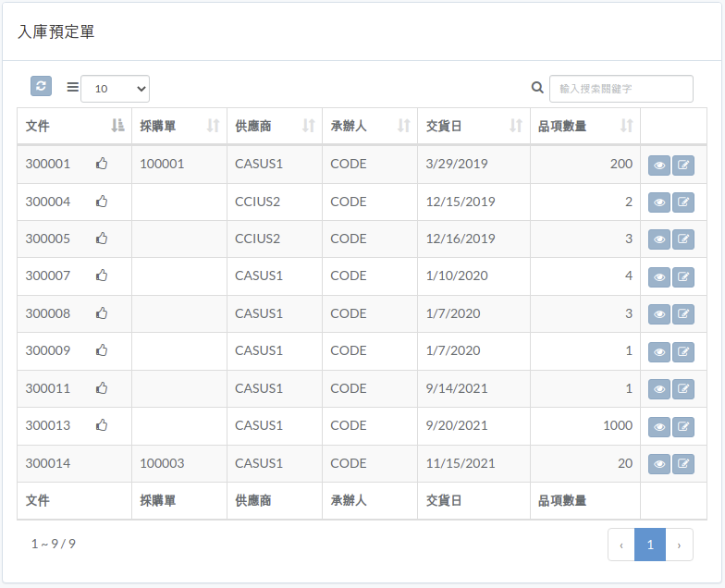The height and width of the screenshot is (588, 725).
Task: View details of document 300005
Action: point(659,239)
